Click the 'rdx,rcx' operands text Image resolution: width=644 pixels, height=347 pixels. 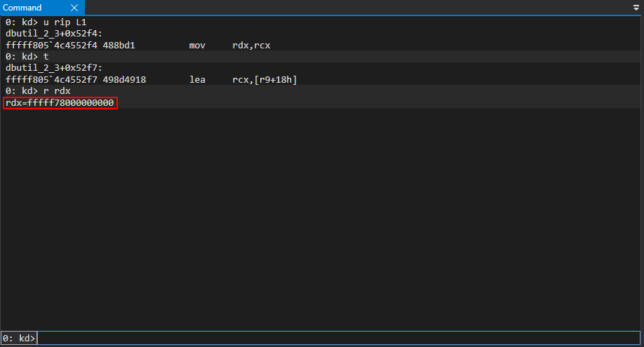251,45
